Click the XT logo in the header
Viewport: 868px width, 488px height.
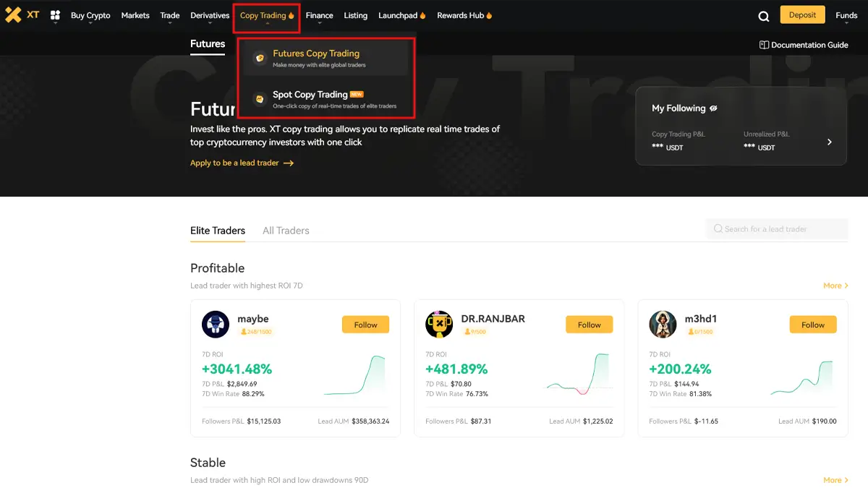click(22, 15)
